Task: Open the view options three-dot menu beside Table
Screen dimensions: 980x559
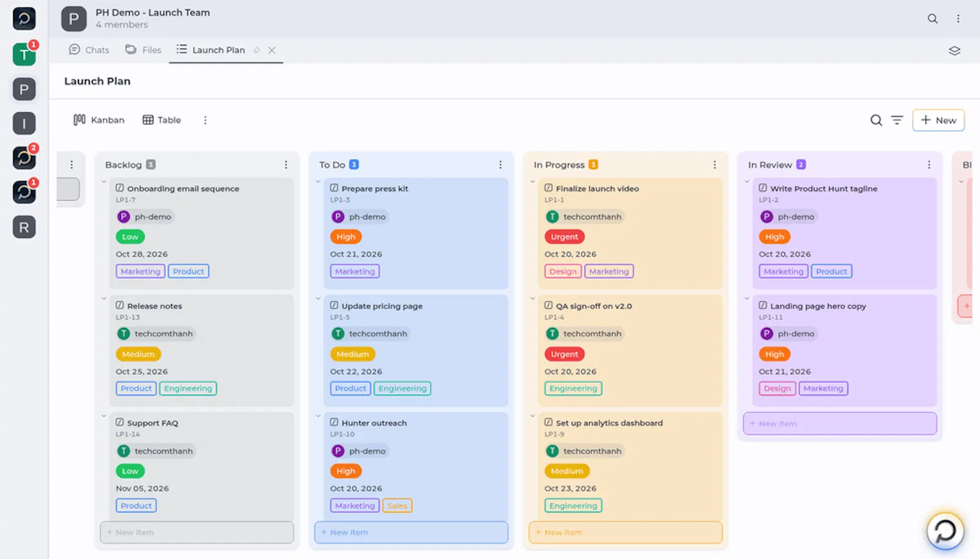Action: point(205,120)
